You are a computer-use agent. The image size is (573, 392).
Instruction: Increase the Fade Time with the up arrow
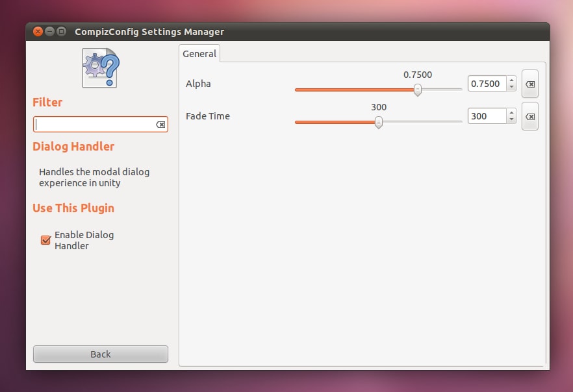click(x=512, y=113)
